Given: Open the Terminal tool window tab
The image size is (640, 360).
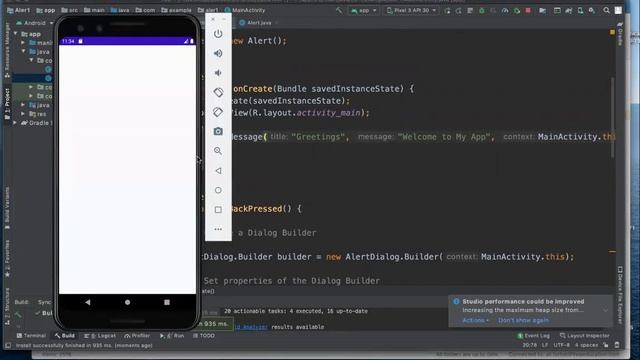Looking at the screenshot, I should tap(31, 336).
